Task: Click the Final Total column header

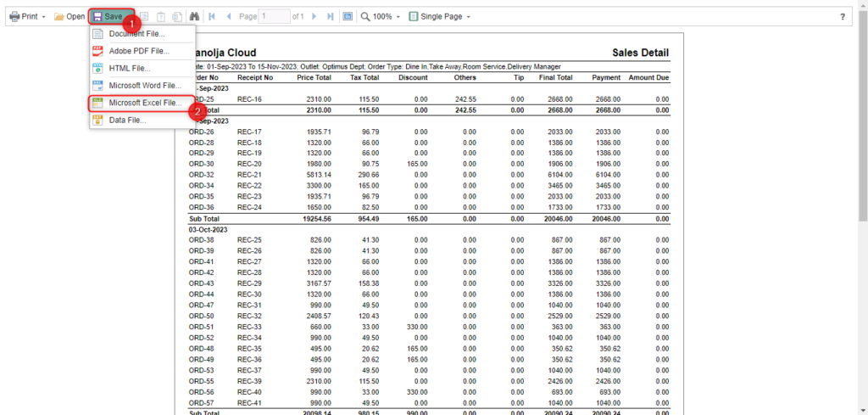Action: 556,77
